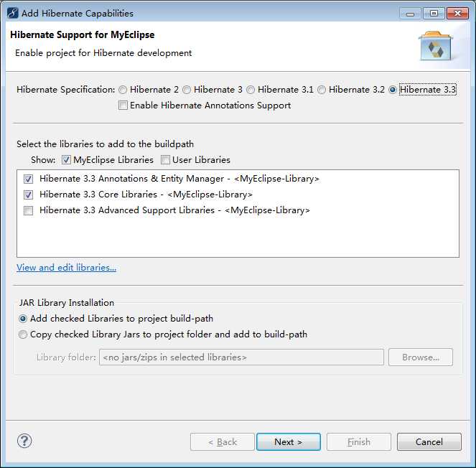Check Hibernate 3.3 Advanced Support Libraries
Screen dimensions: 476x468
click(x=28, y=210)
